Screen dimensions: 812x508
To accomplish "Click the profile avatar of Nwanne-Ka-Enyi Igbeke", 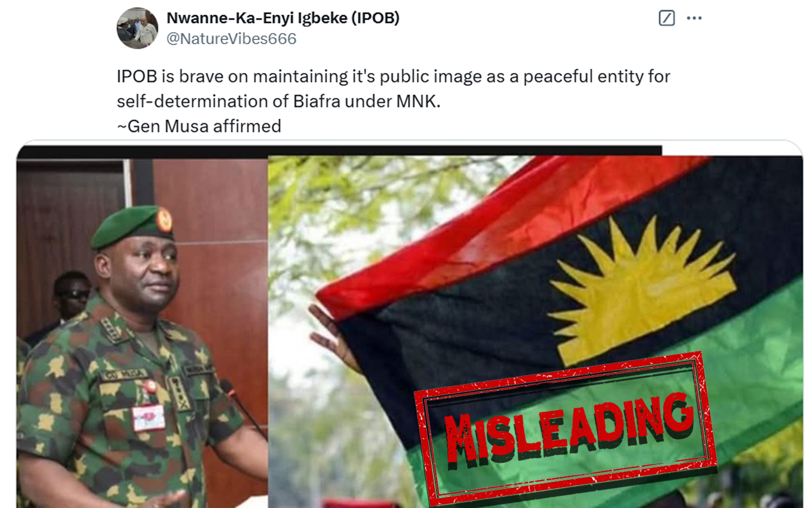I will point(137,28).
